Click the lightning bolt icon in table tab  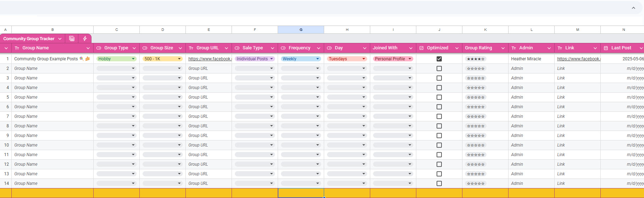85,39
